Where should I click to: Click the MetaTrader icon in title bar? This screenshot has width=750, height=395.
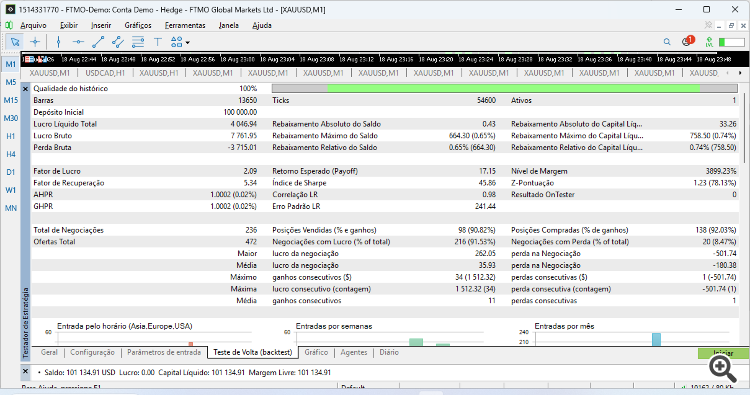click(10, 9)
